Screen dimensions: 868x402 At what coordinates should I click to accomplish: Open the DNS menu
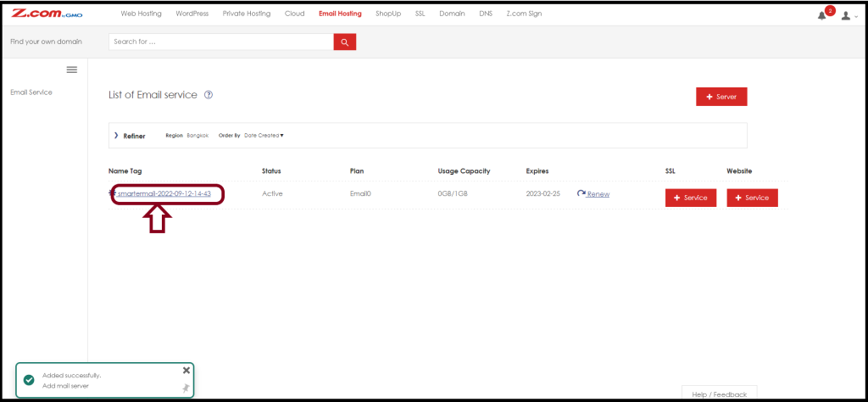486,14
